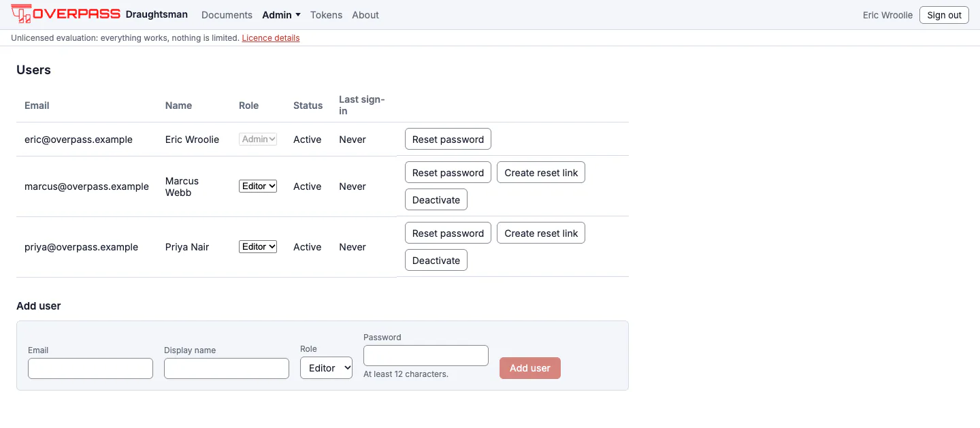Click the Priya Nair name cell
The width and height of the screenshot is (980, 428).
[x=187, y=247]
